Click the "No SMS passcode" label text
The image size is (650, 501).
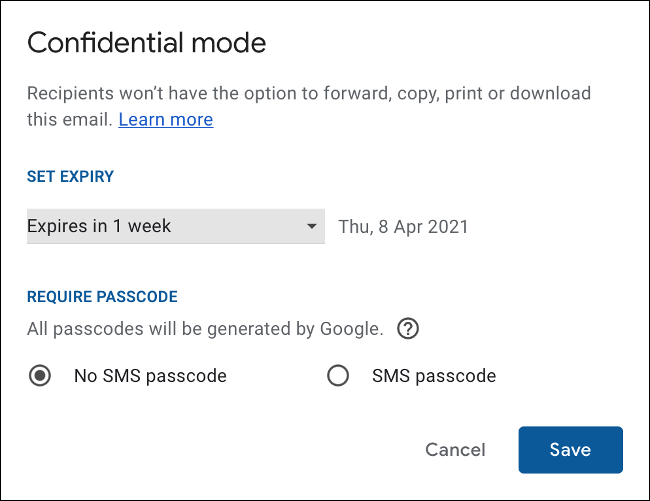[x=150, y=377]
